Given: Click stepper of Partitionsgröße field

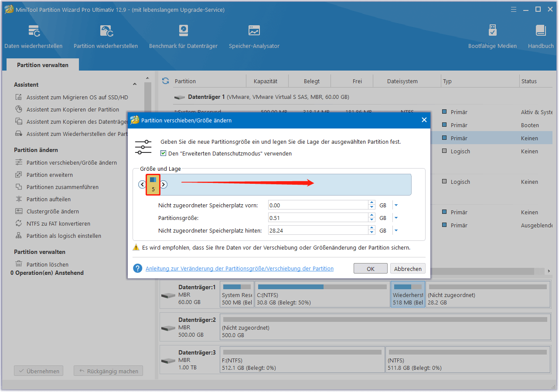Looking at the screenshot, I should (372, 218).
